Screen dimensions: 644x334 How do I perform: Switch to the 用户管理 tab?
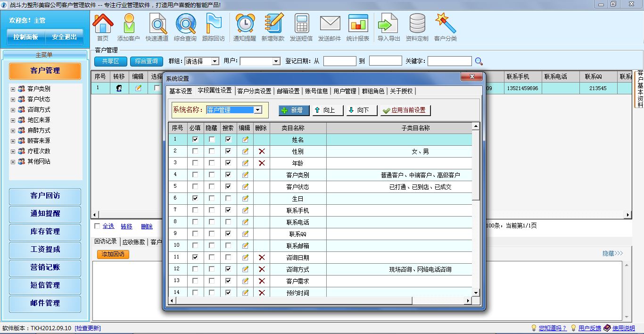tap(345, 91)
